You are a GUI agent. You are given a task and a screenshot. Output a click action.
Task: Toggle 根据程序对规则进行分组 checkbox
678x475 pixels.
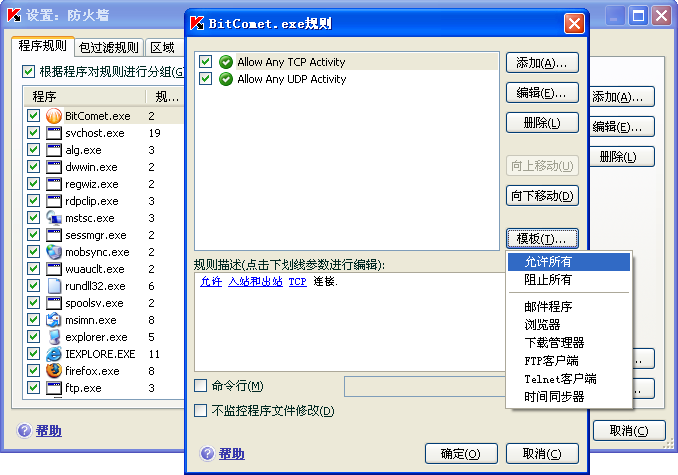tap(29, 71)
